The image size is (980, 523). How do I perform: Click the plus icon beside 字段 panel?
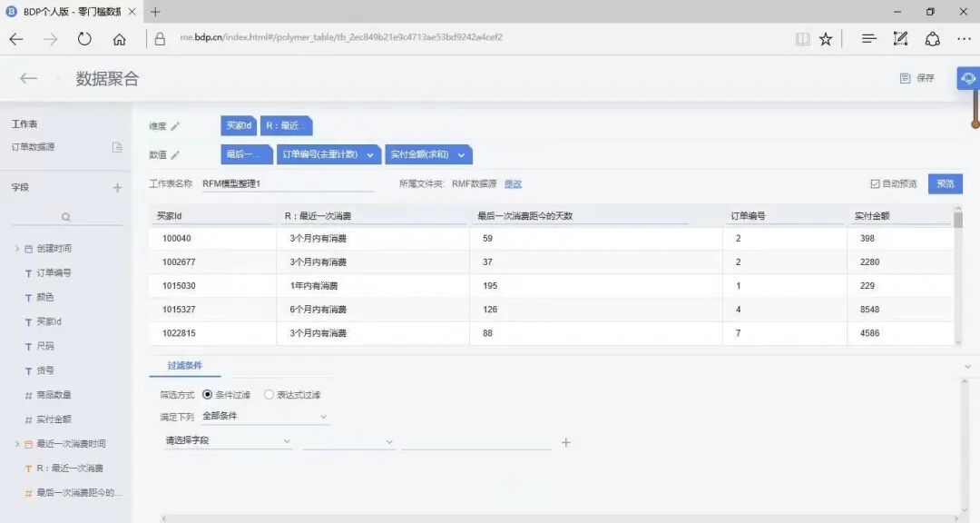pos(117,187)
